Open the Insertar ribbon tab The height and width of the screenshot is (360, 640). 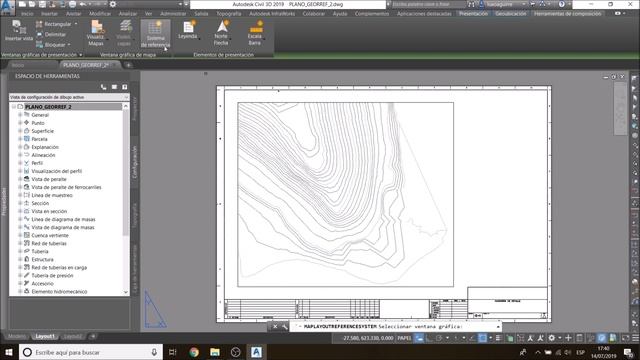click(49, 13)
